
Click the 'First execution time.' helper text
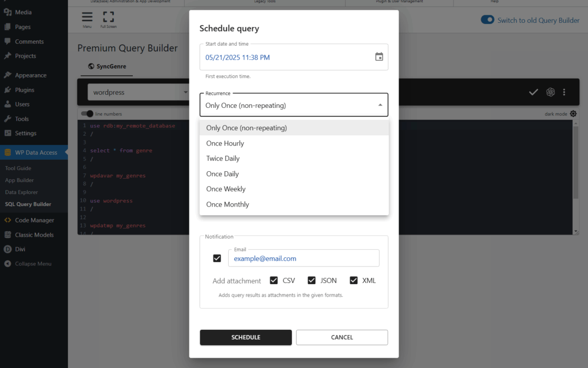[228, 76]
